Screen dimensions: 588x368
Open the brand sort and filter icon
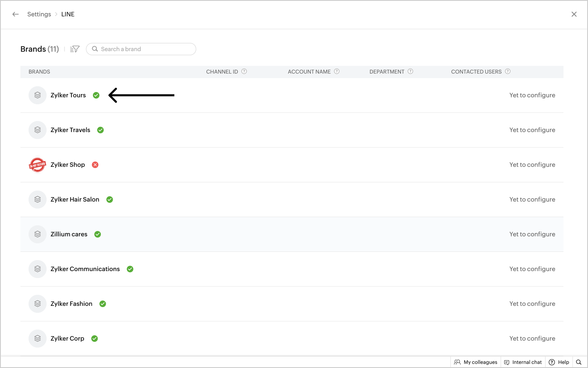coord(75,49)
